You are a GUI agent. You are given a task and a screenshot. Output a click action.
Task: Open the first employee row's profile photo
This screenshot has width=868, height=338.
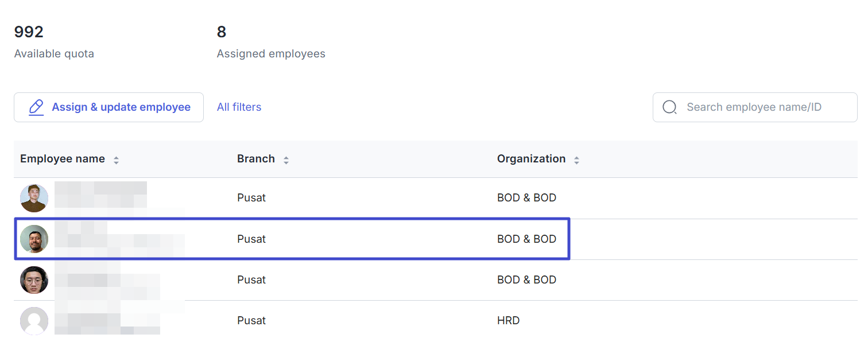click(34, 198)
